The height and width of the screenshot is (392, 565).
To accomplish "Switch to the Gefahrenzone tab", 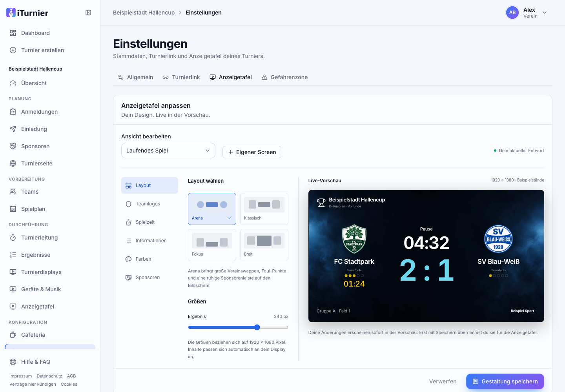I will click(x=284, y=77).
